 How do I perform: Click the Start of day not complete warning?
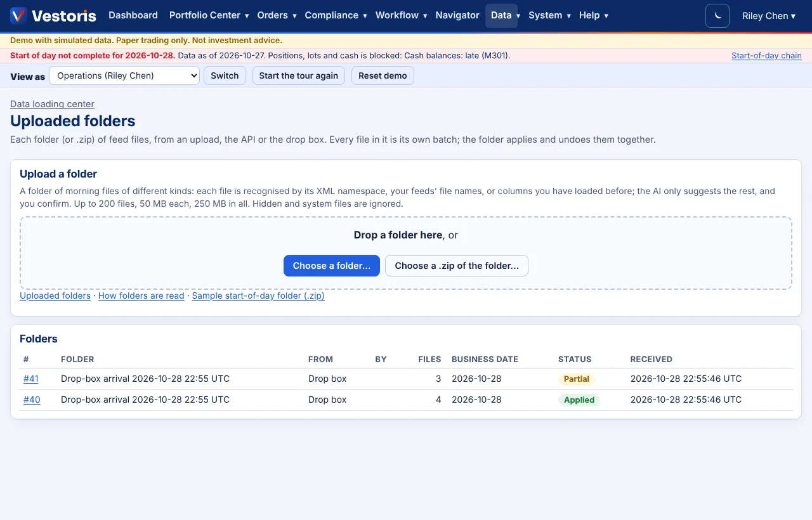click(93, 56)
